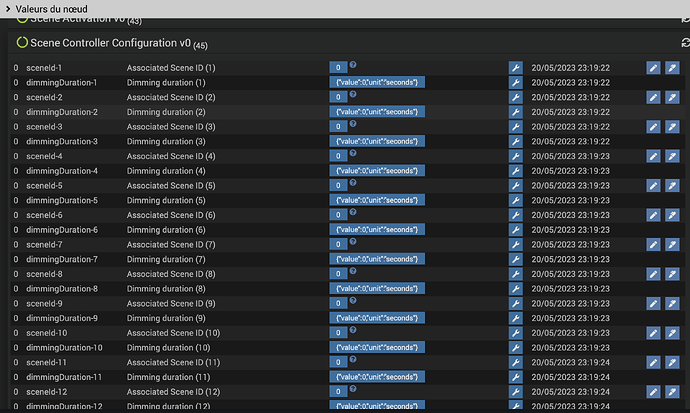Image resolution: width=690 pixels, height=413 pixels.
Task: Click the 'dimmingDuration-11' identifier text
Action: [x=64, y=377]
